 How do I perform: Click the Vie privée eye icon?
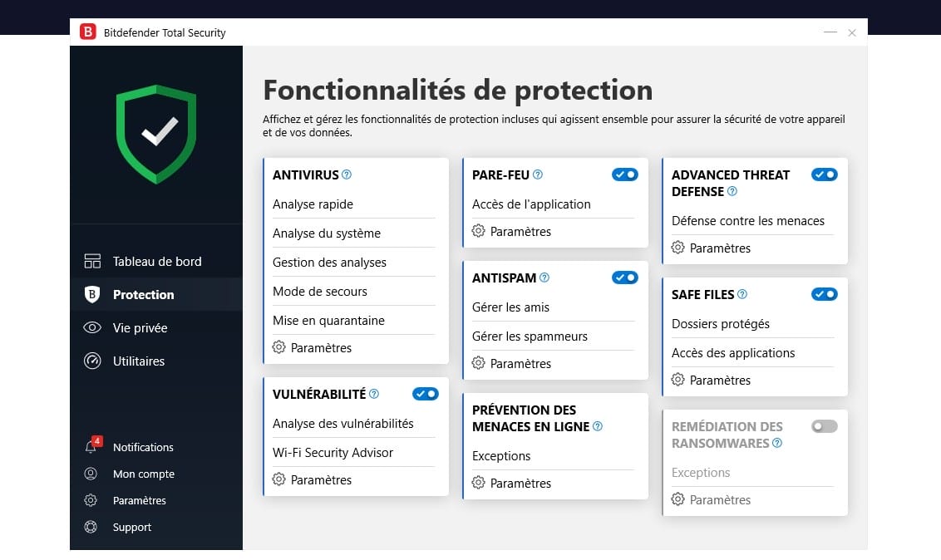tap(91, 327)
